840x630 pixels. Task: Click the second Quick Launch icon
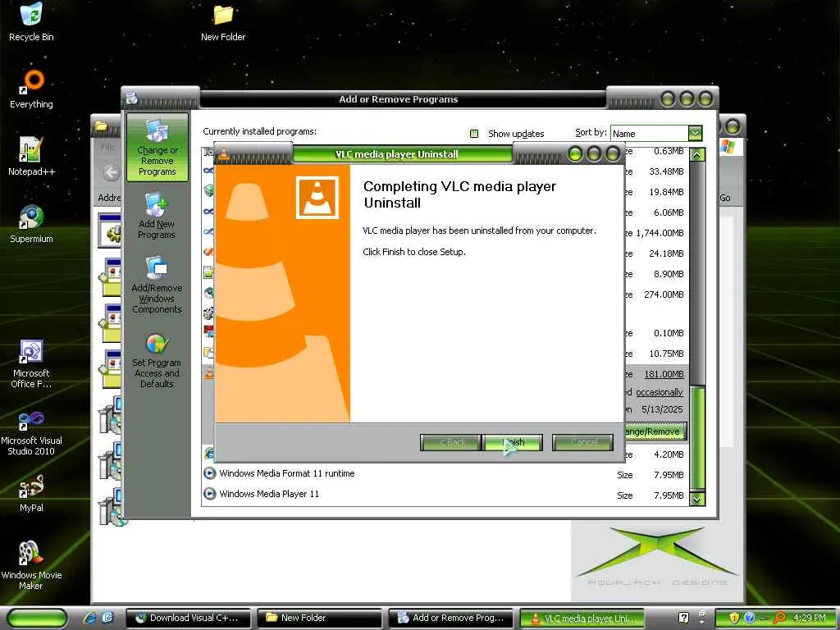107,618
